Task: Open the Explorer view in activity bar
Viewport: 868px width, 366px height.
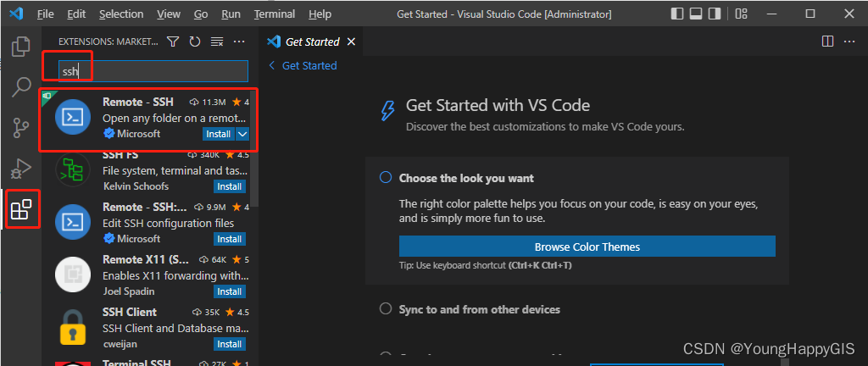Action: pos(21,47)
